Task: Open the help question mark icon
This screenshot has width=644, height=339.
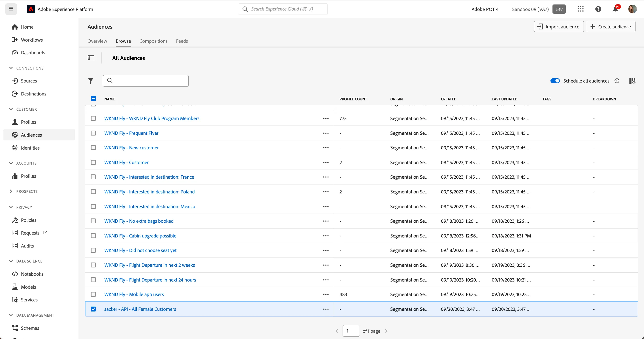Action: pos(598,9)
